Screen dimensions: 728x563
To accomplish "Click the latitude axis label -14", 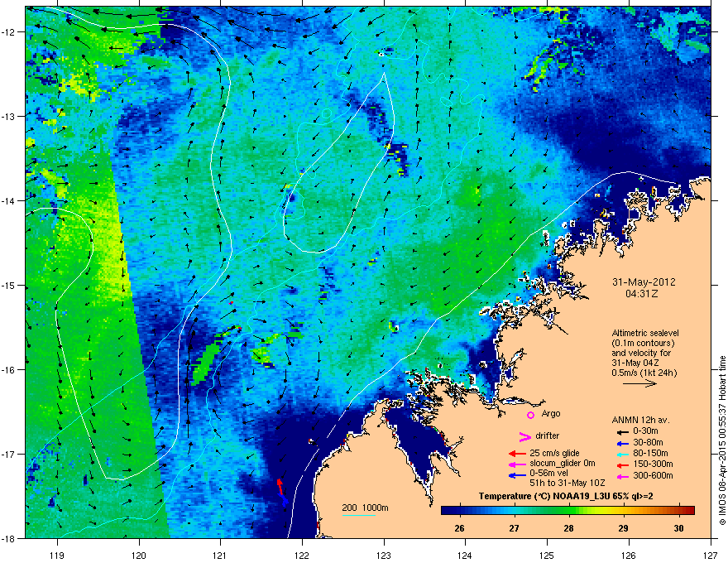I will [x=9, y=201].
